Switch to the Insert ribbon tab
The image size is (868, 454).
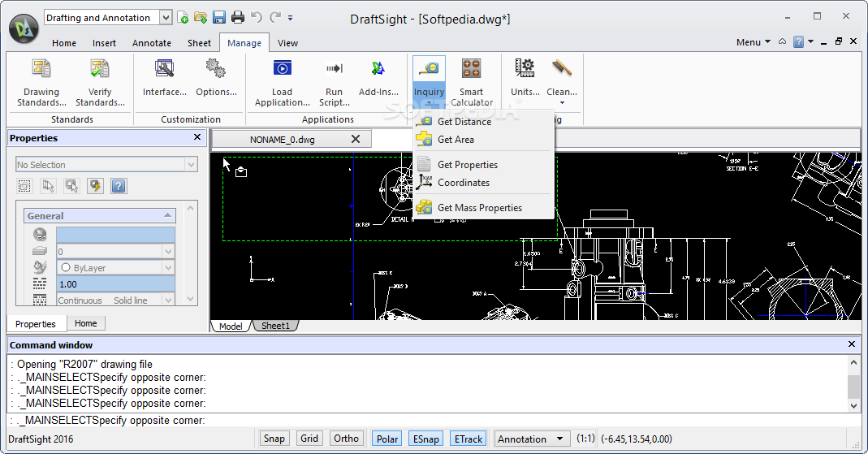104,42
